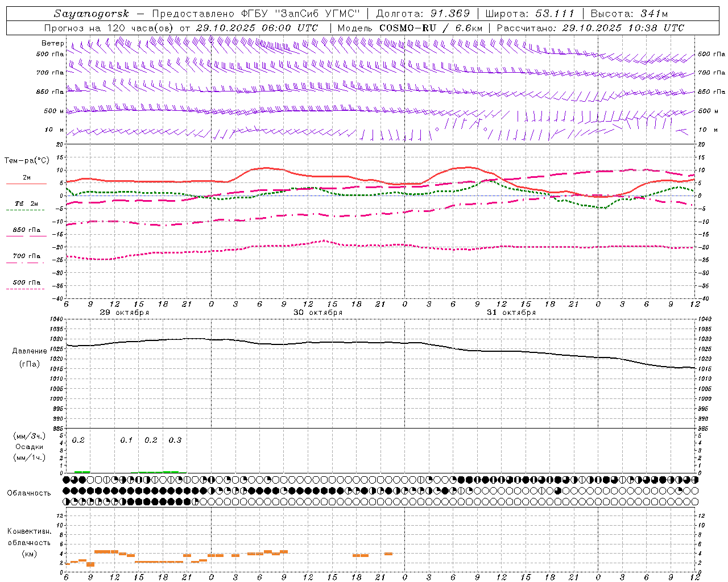Click the Sayanogorsk station title
The width and height of the screenshot is (728, 582).
pyautogui.click(x=92, y=14)
